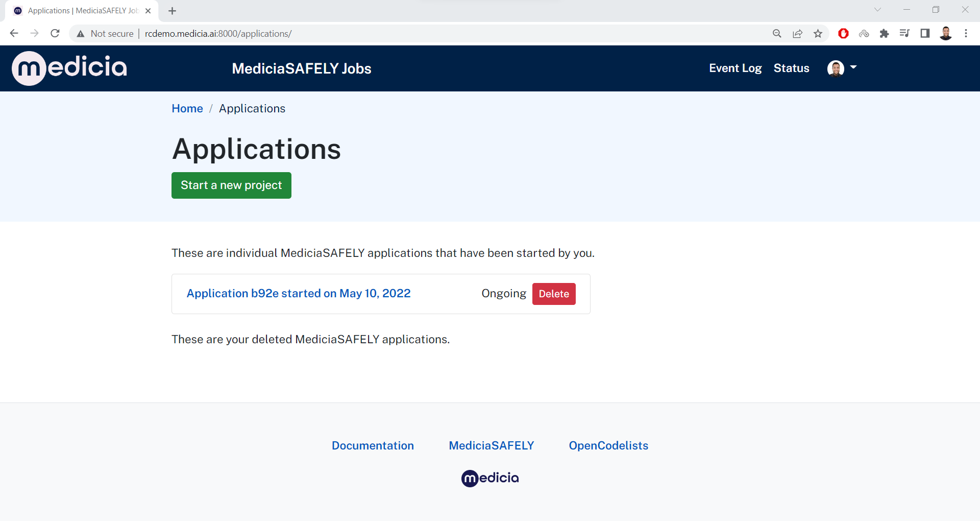Image resolution: width=980 pixels, height=521 pixels.
Task: Open Application b92e started on May 10, 2022
Action: (299, 293)
